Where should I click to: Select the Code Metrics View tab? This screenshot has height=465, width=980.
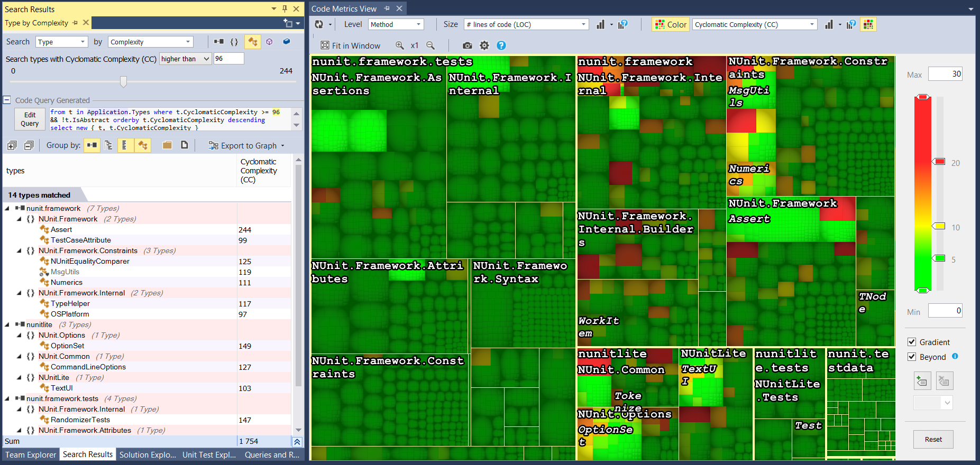(x=344, y=8)
